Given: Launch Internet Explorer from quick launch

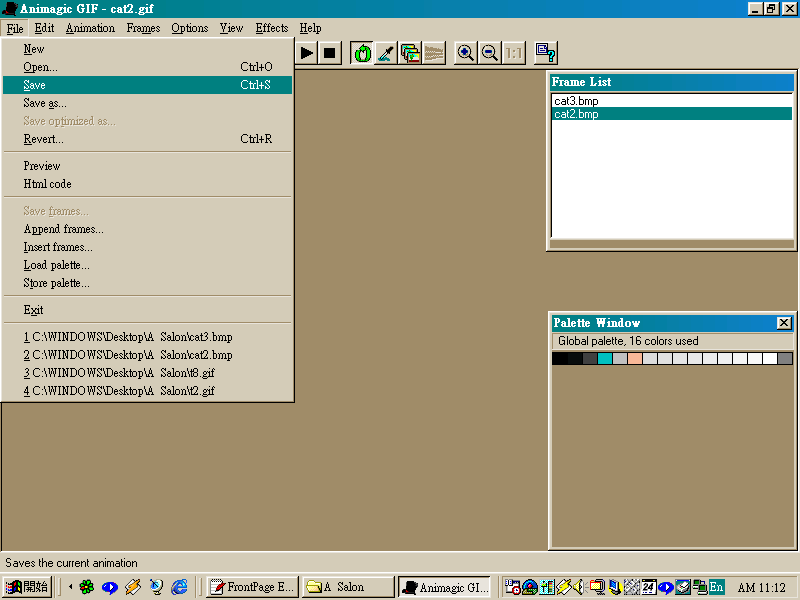Looking at the screenshot, I should click(x=179, y=587).
